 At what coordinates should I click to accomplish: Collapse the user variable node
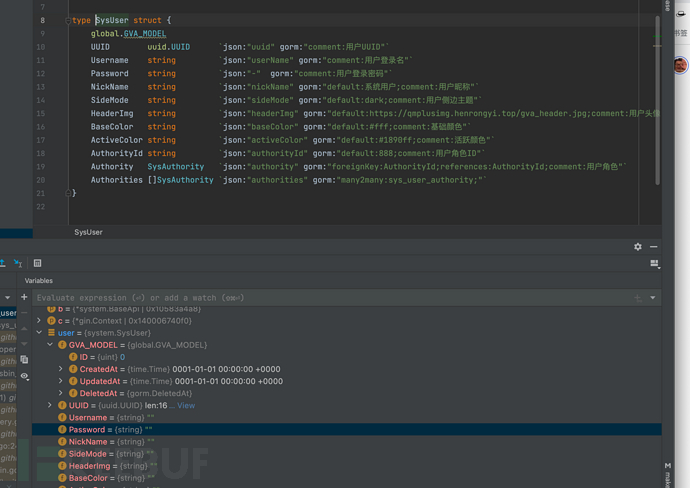[x=39, y=333]
